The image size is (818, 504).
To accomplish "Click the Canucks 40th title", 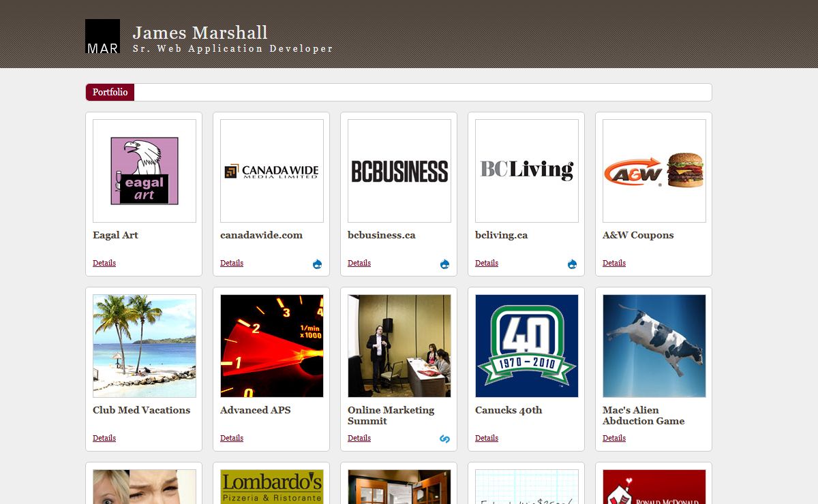I will point(509,410).
